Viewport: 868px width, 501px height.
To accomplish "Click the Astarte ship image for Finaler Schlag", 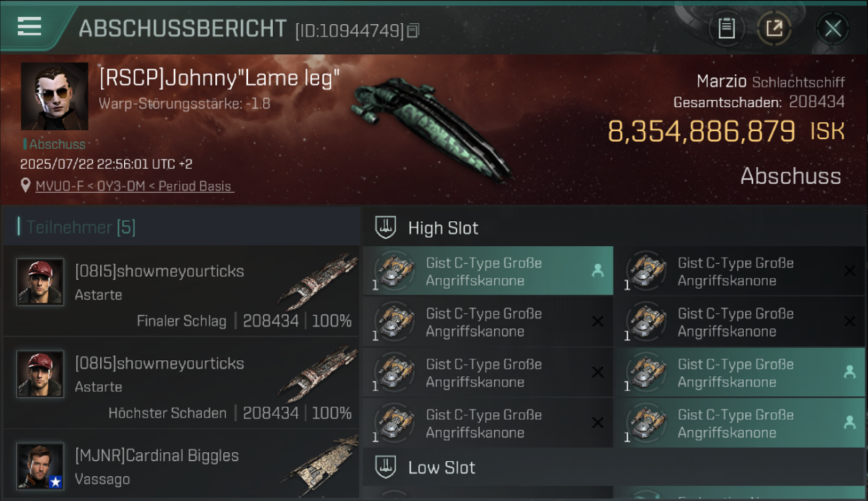I will pyautogui.click(x=318, y=281).
